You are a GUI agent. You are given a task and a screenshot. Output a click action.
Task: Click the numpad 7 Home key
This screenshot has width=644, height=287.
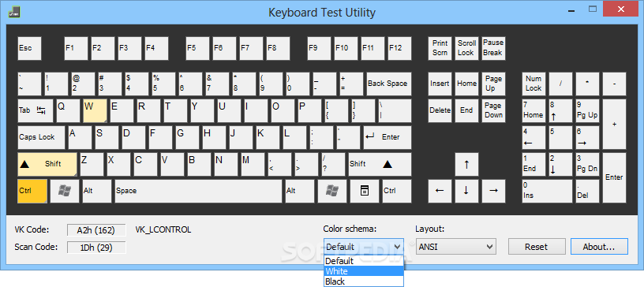pos(534,110)
